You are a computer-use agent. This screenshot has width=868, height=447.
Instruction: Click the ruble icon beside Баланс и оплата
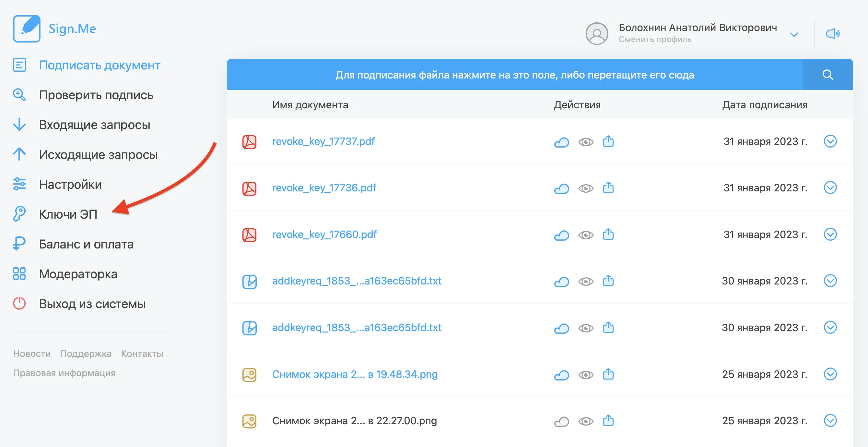tap(19, 244)
